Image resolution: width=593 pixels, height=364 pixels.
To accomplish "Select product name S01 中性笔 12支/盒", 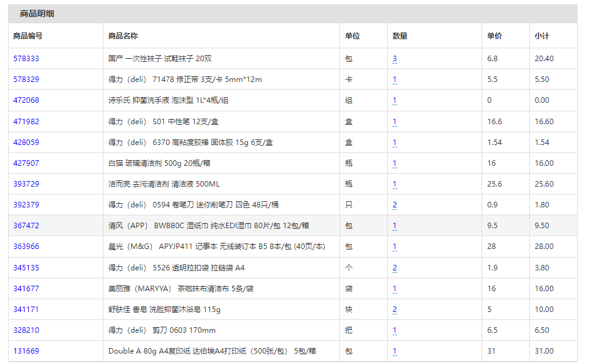I will [164, 122].
